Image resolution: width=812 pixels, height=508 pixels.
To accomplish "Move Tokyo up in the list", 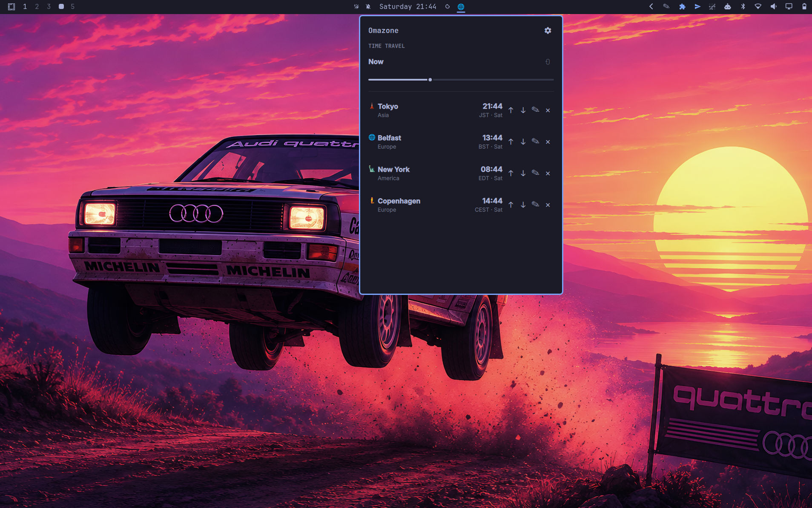I will [x=511, y=110].
